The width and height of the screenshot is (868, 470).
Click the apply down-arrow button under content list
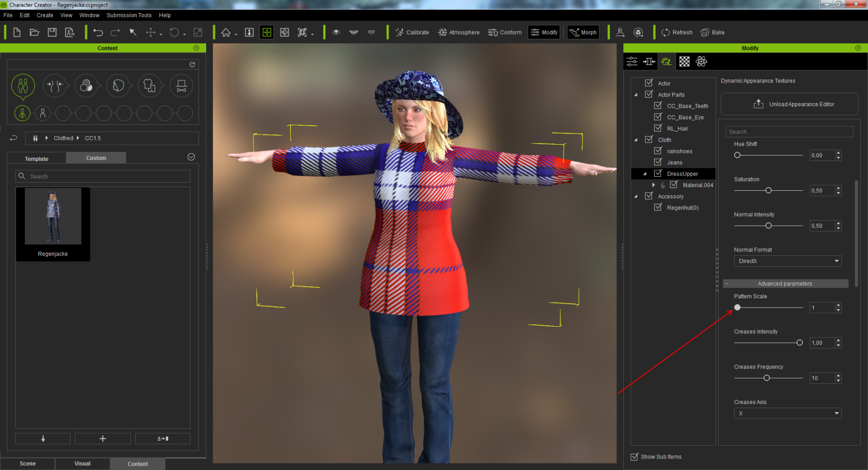(43, 439)
